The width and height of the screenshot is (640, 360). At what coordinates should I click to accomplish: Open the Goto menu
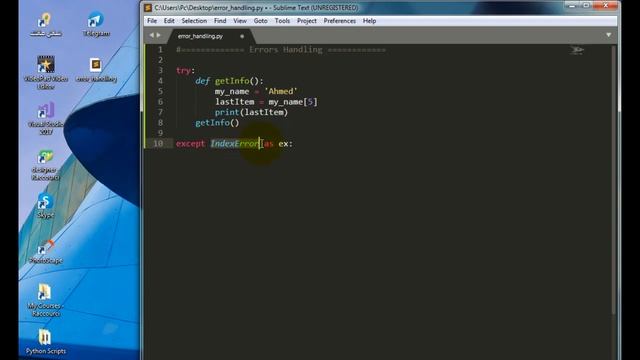260,21
